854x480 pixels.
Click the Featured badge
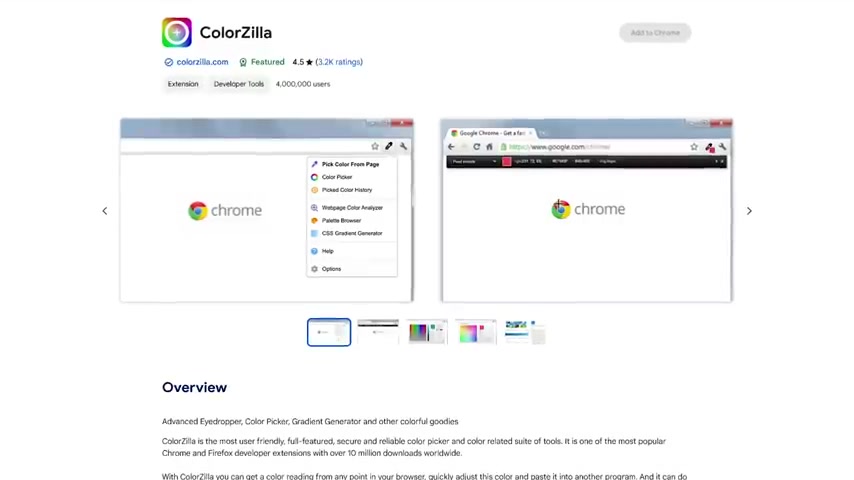pos(261,62)
